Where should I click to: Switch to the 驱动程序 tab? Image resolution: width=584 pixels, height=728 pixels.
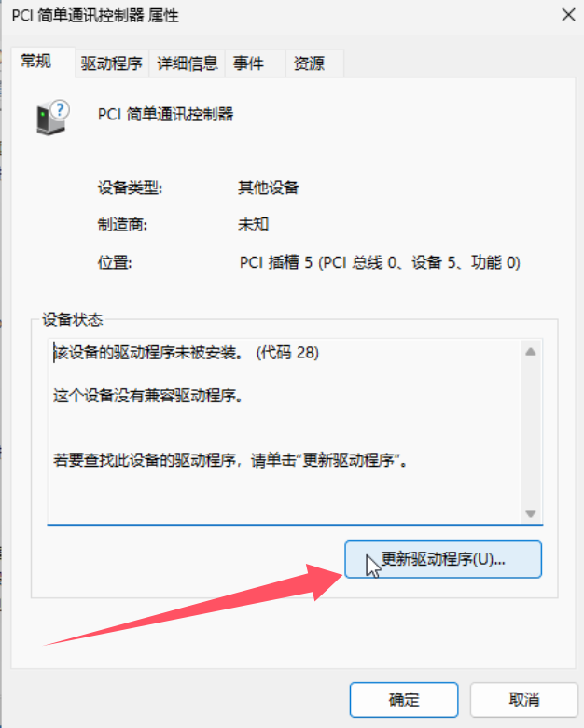point(111,63)
